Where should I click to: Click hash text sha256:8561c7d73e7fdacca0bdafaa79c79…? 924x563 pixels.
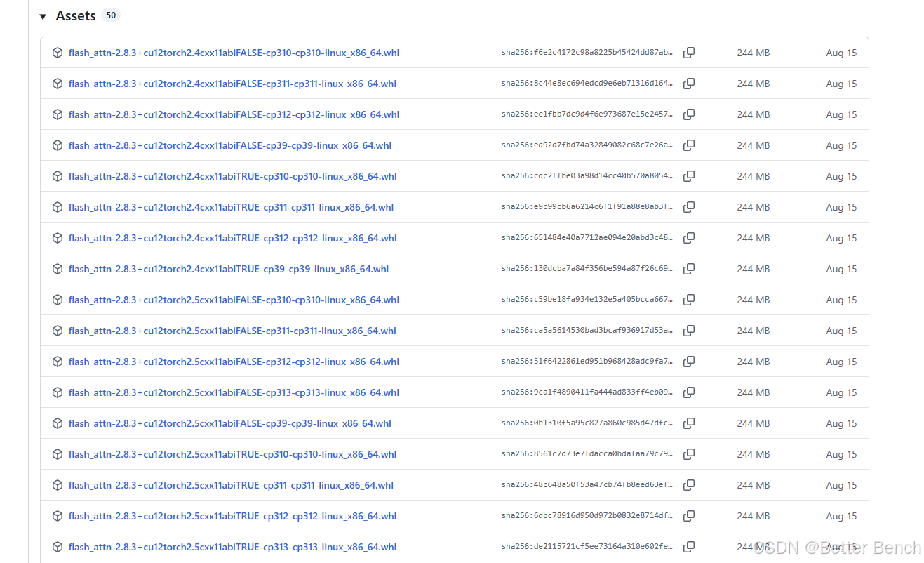587,454
